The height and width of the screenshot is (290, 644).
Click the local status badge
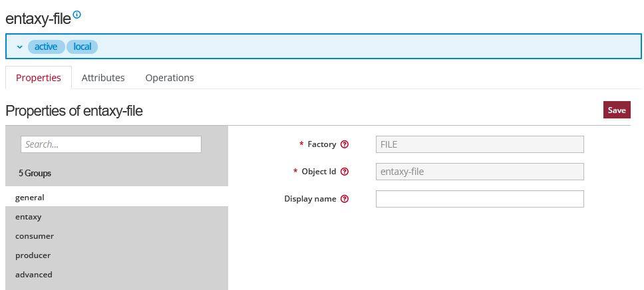(x=82, y=47)
